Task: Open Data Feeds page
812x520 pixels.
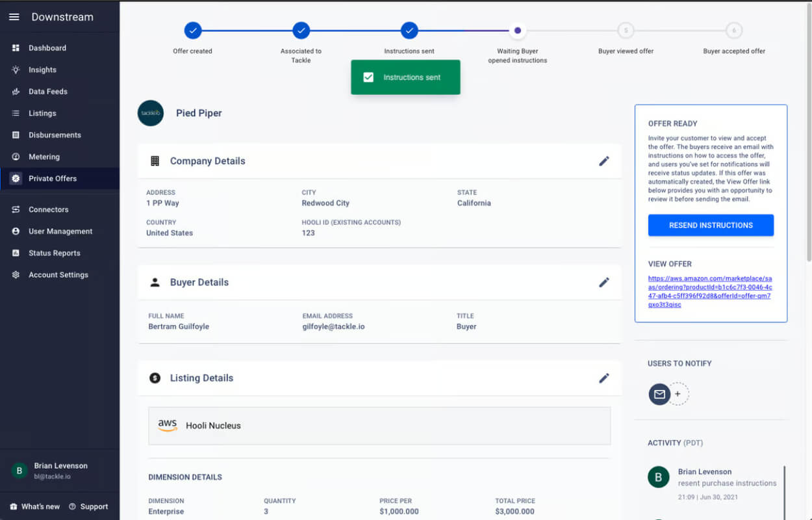Action: [60, 92]
